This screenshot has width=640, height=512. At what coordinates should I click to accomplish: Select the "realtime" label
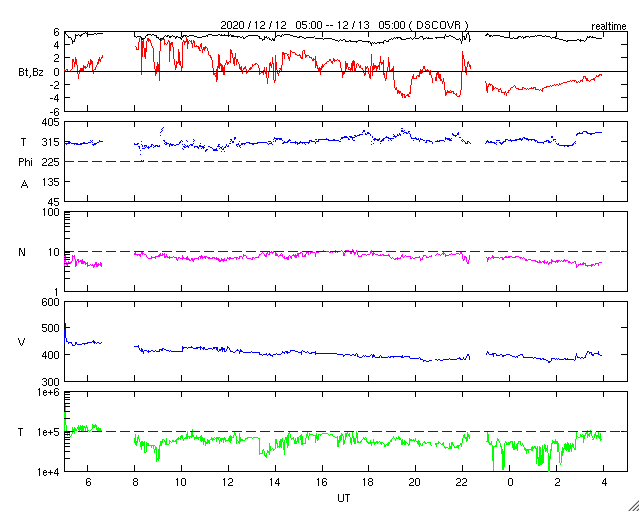(609, 27)
